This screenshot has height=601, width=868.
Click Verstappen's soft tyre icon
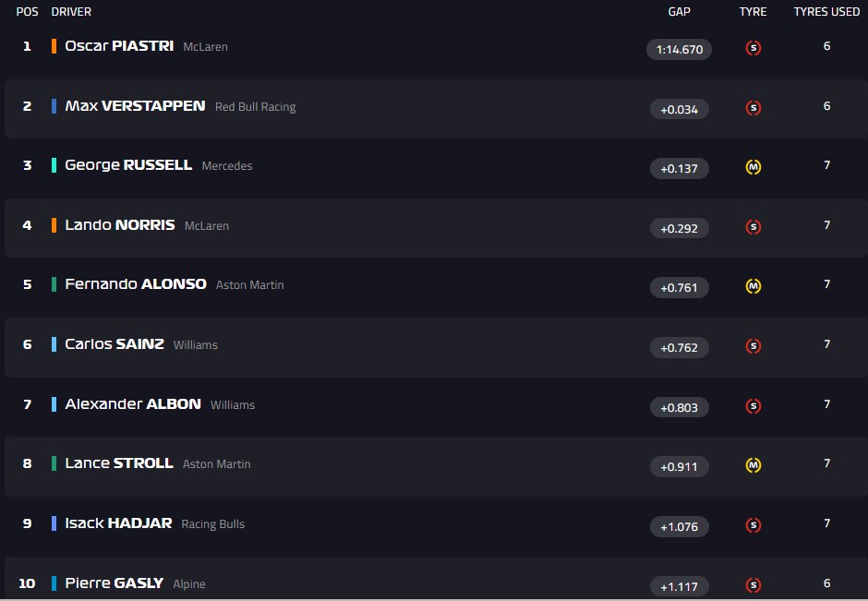[x=753, y=108]
